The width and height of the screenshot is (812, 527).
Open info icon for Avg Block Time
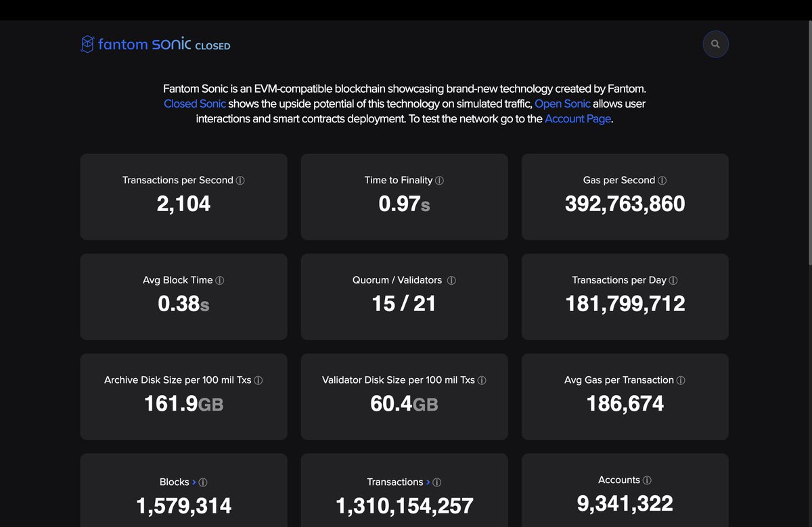click(x=220, y=281)
